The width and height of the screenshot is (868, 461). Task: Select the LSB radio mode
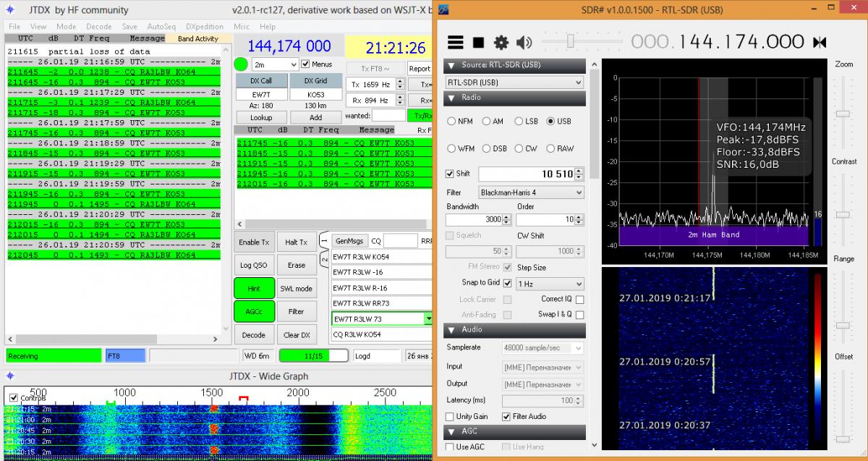click(519, 122)
